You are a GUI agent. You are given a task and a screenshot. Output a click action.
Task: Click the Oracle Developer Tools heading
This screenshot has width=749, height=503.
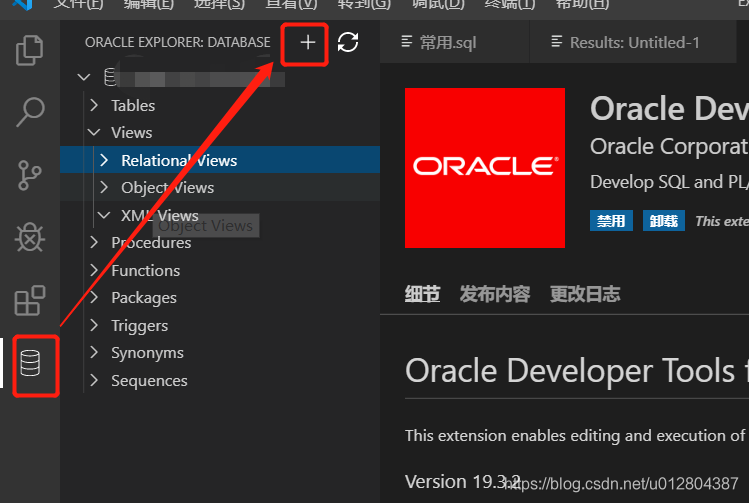coord(576,371)
